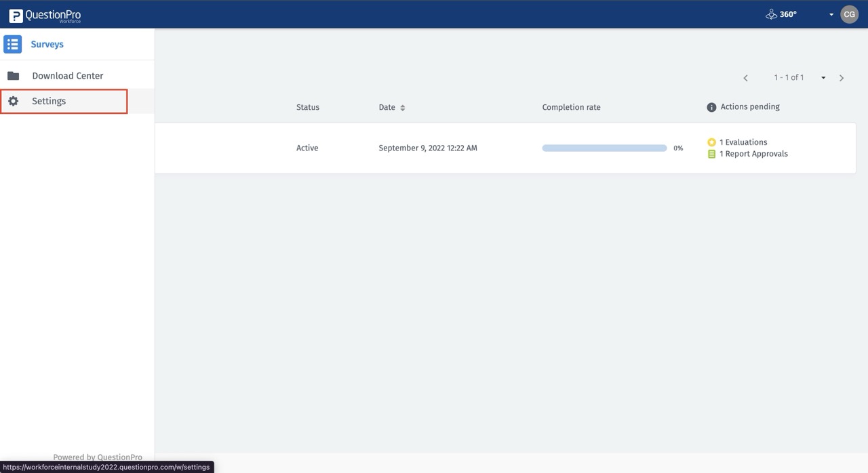Screen dimensions: 868x473
Task: Click the Actions pending info icon
Action: [711, 106]
